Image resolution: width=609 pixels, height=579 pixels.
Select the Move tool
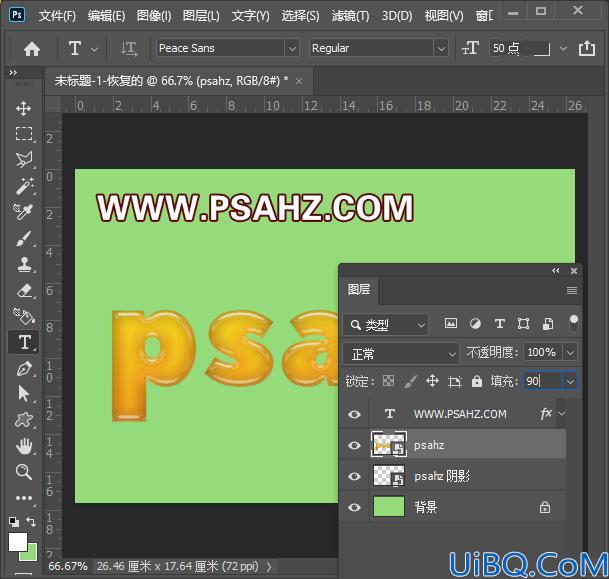[x=24, y=109]
